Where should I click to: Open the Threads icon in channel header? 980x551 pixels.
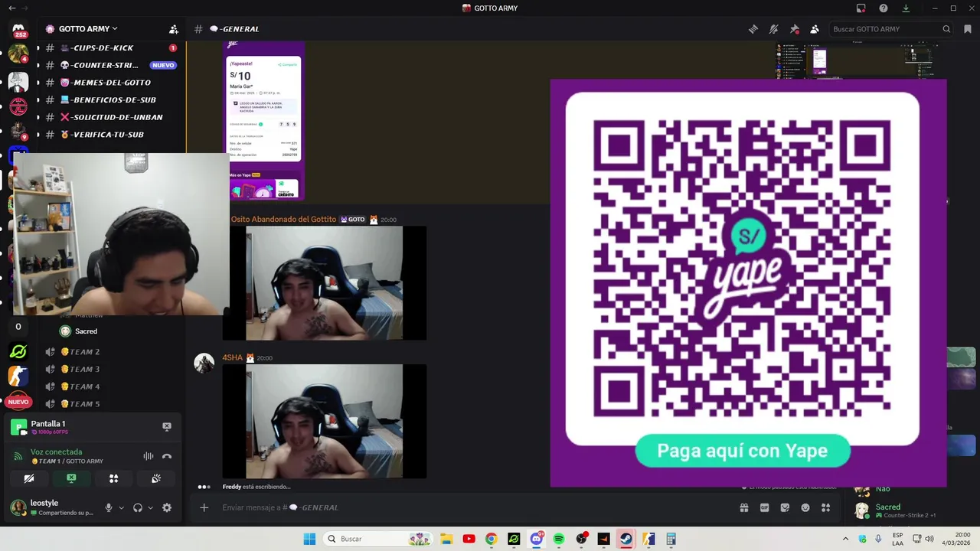[753, 29]
